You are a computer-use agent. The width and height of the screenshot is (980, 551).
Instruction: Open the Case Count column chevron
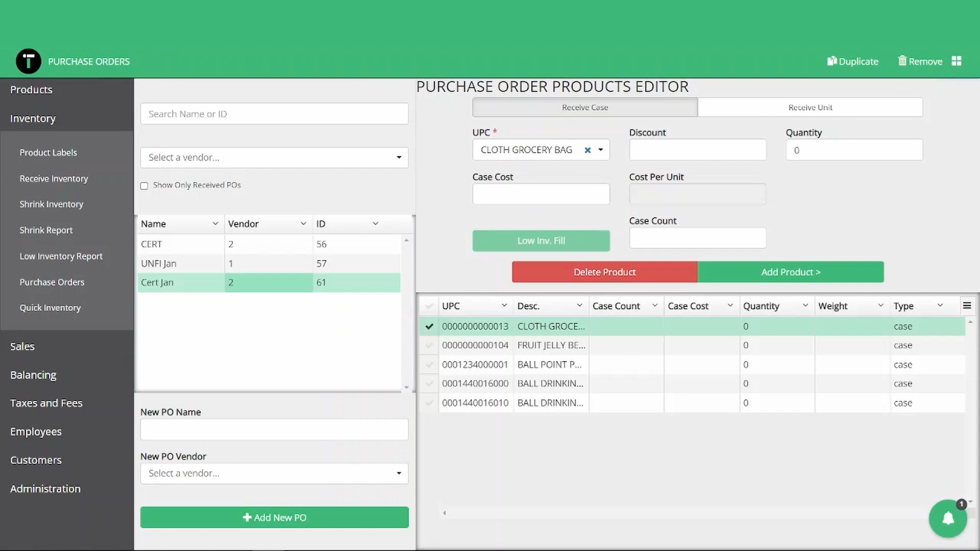(655, 306)
